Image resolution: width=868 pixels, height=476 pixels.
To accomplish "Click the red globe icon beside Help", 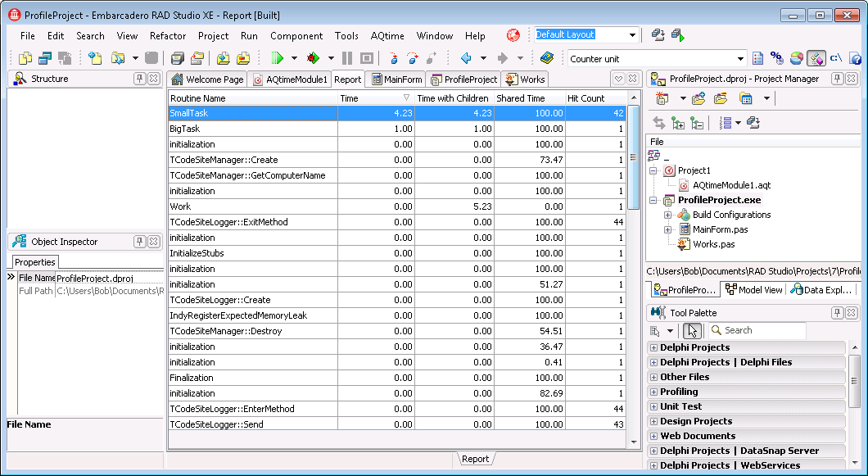I will (x=513, y=35).
